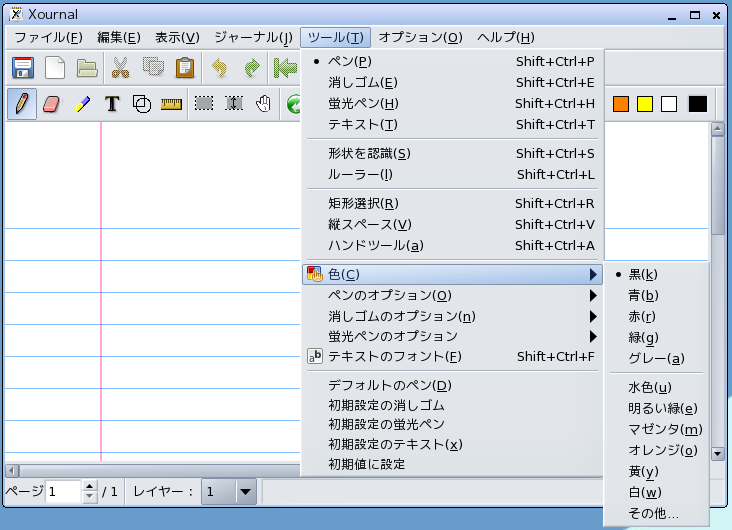Image resolution: width=732 pixels, height=530 pixels.
Task: Click the text font icon in menu
Action: pos(315,357)
